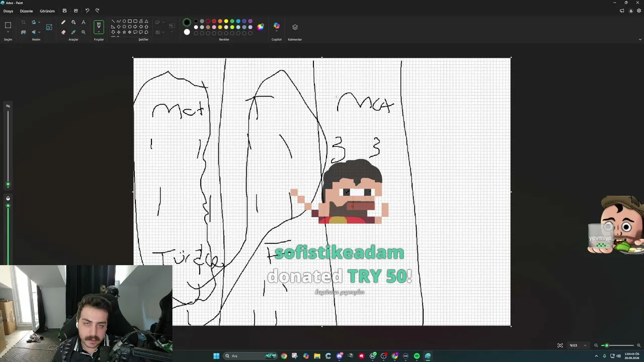Viewport: 644px width, 362px height.
Task: Open the Katmanlar layers panel
Action: (295, 27)
